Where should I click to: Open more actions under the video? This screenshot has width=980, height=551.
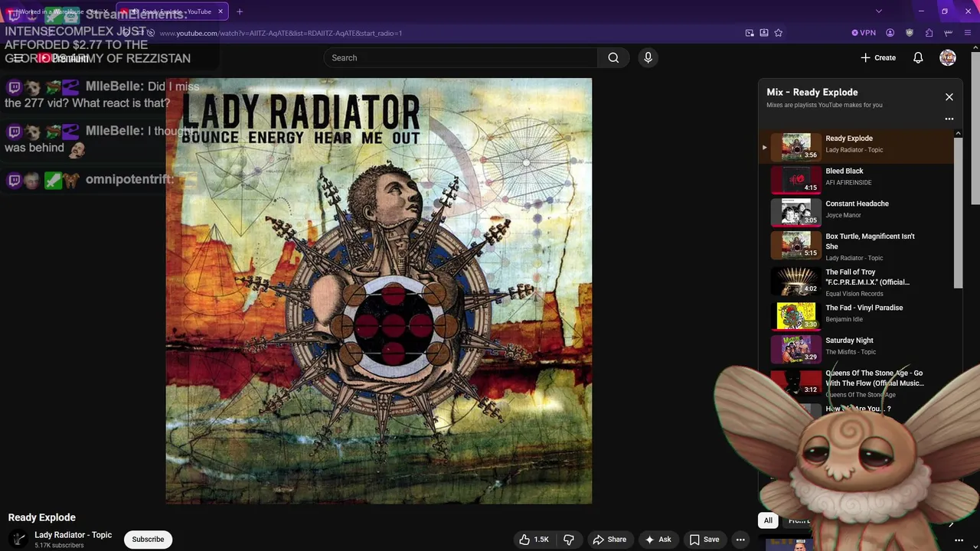click(x=740, y=540)
